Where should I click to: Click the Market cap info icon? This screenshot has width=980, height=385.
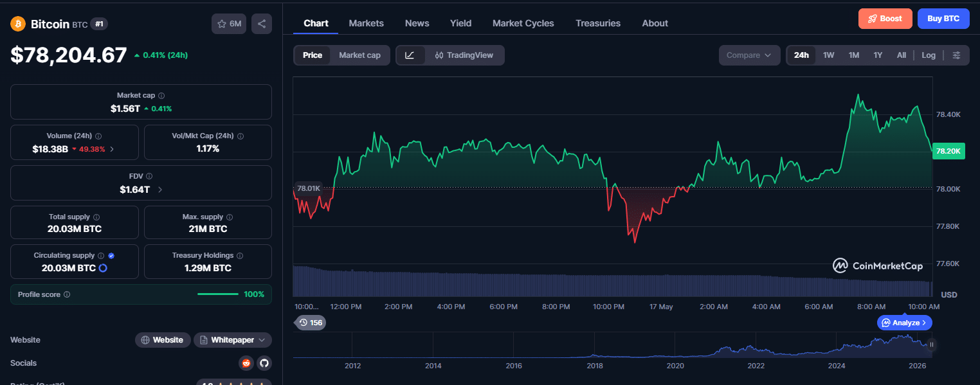[x=161, y=95]
